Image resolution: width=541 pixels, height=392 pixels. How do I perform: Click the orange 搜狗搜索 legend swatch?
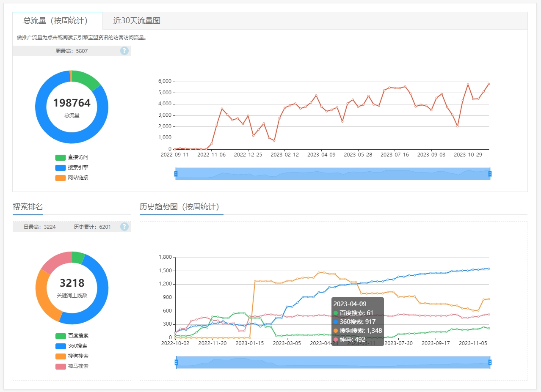click(x=61, y=356)
